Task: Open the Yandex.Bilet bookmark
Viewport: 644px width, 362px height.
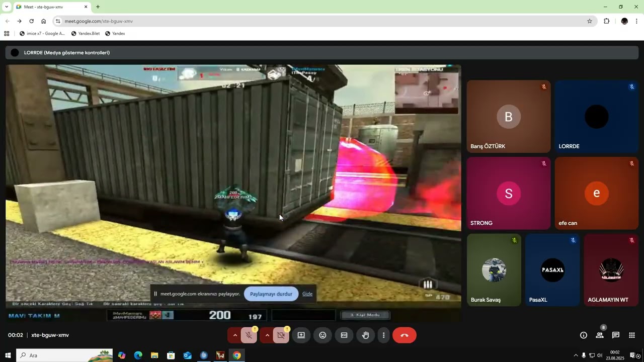Action: (85, 34)
